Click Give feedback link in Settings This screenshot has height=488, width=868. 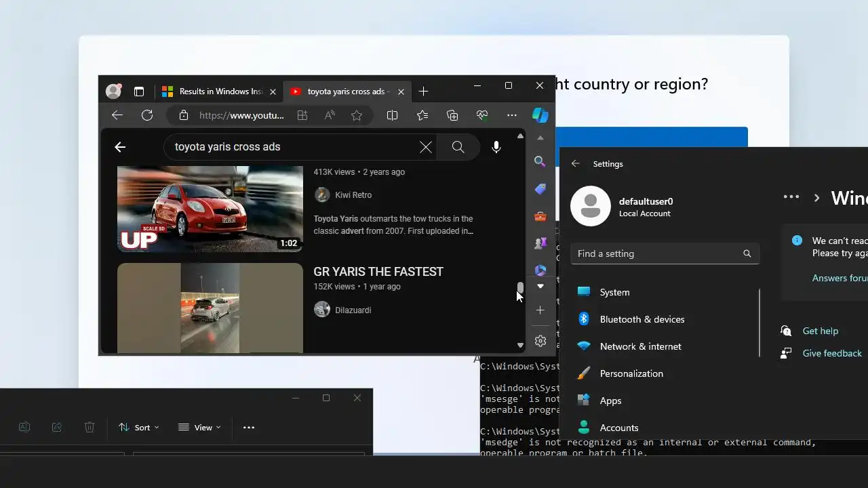tap(832, 353)
